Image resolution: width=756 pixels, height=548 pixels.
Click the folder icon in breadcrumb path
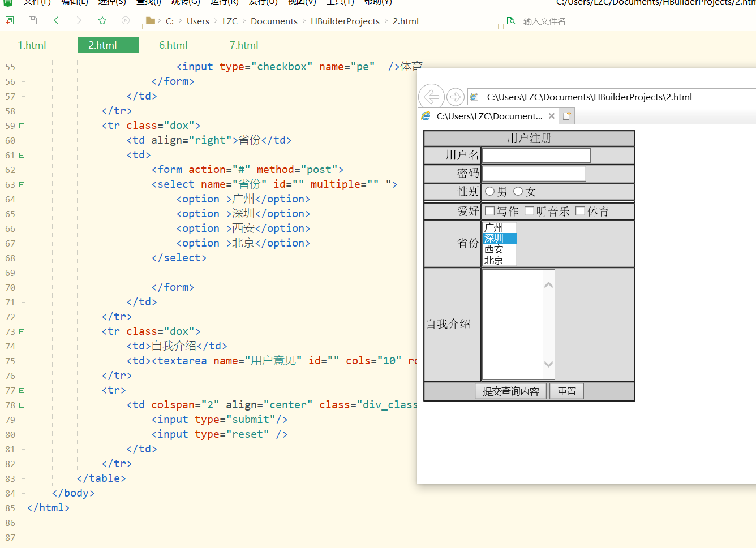[x=150, y=21]
